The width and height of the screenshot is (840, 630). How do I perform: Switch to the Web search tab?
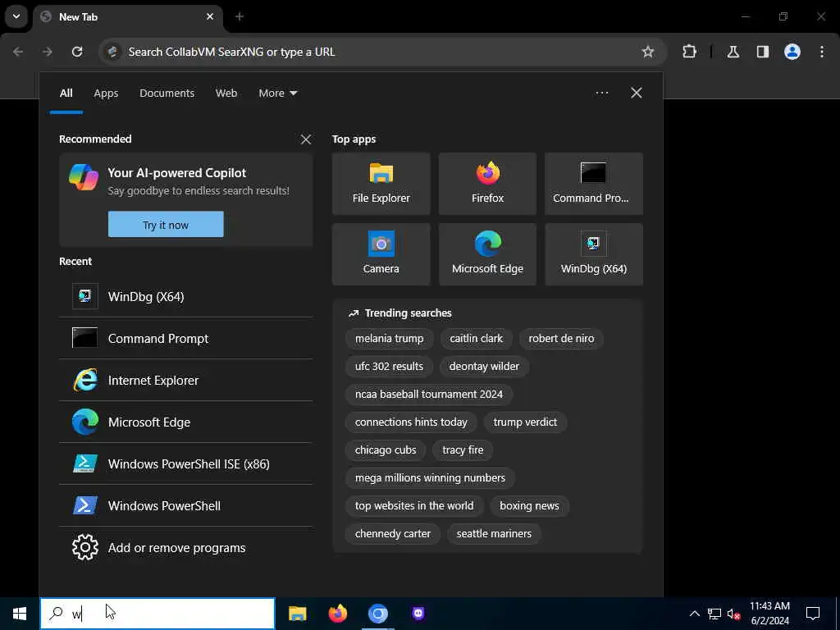(x=226, y=94)
